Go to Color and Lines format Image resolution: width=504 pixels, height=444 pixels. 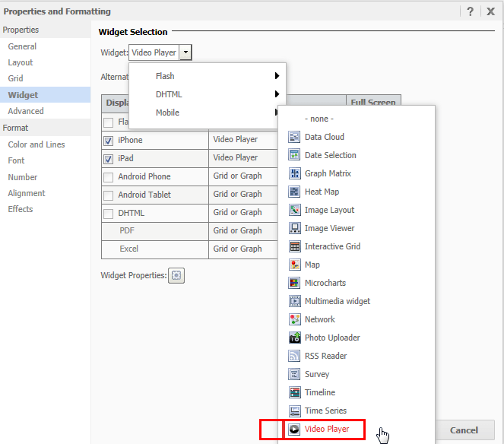(x=36, y=144)
